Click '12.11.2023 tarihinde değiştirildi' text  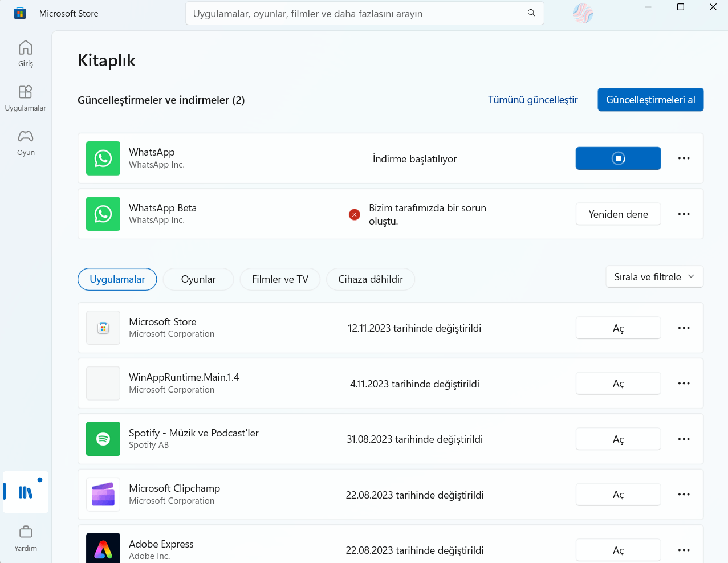(414, 328)
